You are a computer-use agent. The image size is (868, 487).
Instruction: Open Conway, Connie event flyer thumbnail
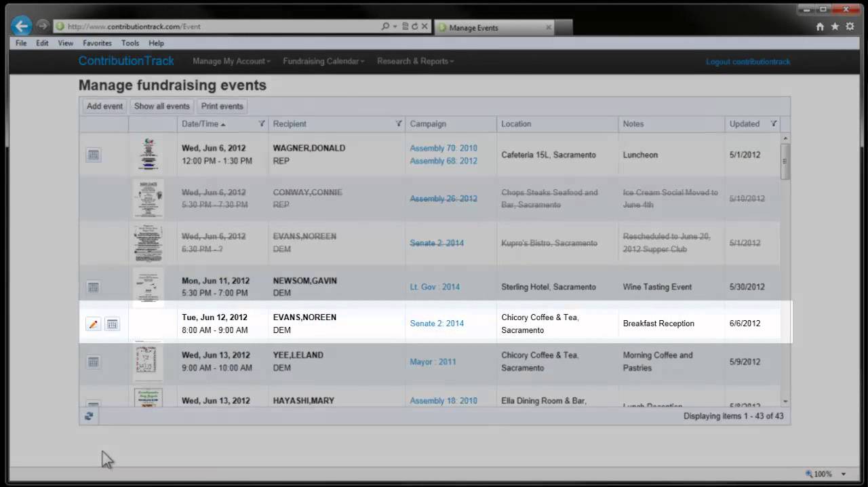click(149, 199)
